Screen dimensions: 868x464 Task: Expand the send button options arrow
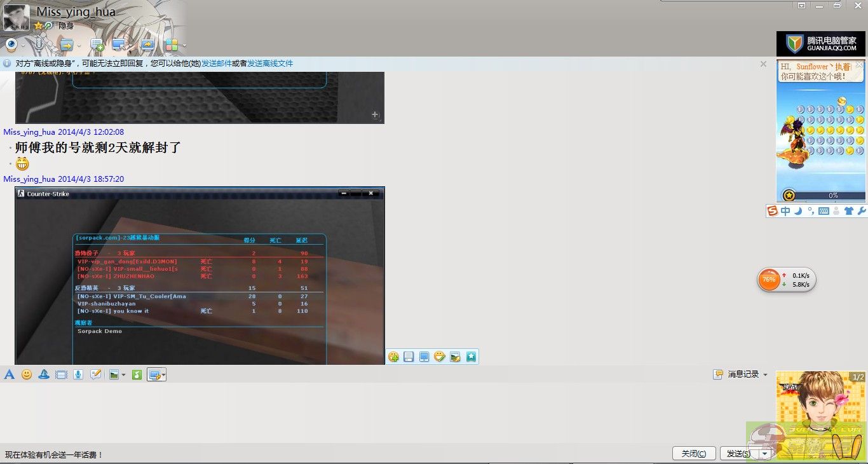(x=765, y=454)
